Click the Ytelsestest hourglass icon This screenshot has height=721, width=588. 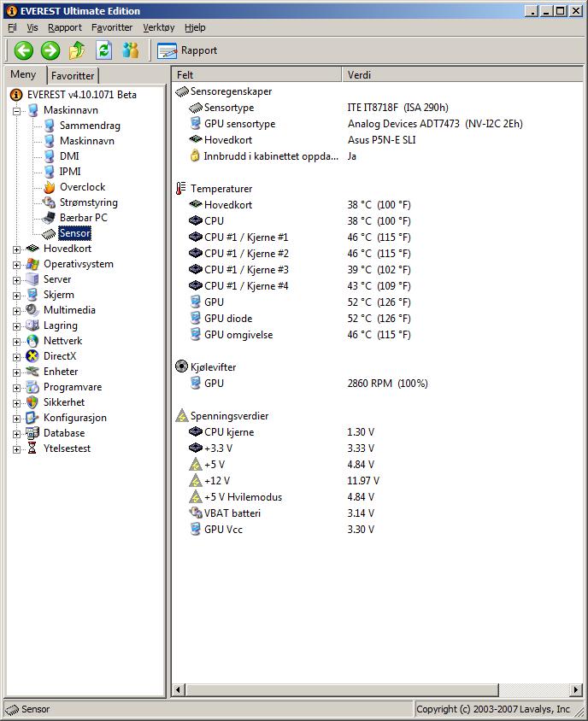pos(32,448)
